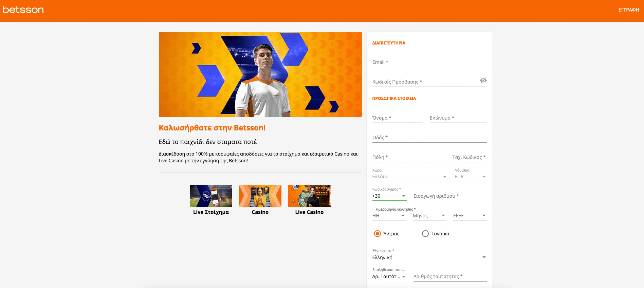Open the Χώρα country dropdown showing Ελλάδα
Viewport: 644px width, 288px height.
410,177
